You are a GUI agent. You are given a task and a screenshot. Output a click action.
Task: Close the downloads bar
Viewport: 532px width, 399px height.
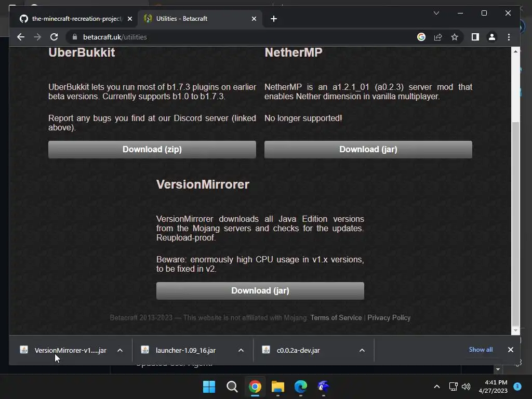pyautogui.click(x=510, y=350)
